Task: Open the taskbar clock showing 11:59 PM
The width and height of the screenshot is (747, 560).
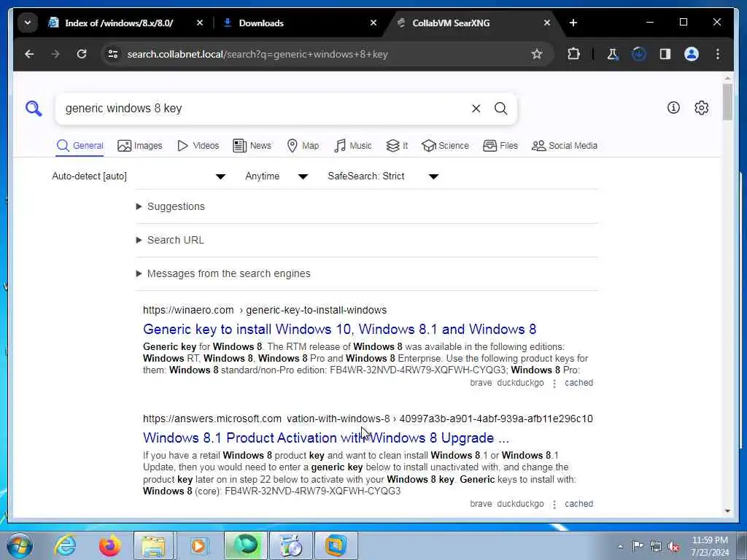Action: click(x=710, y=546)
